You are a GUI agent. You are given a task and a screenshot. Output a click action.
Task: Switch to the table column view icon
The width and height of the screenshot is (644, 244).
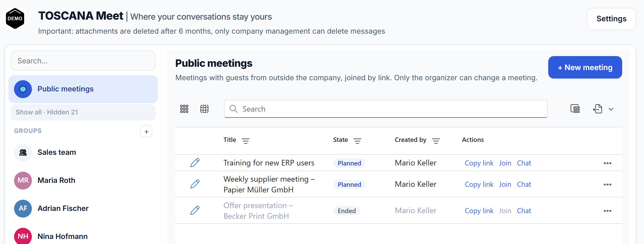point(204,109)
